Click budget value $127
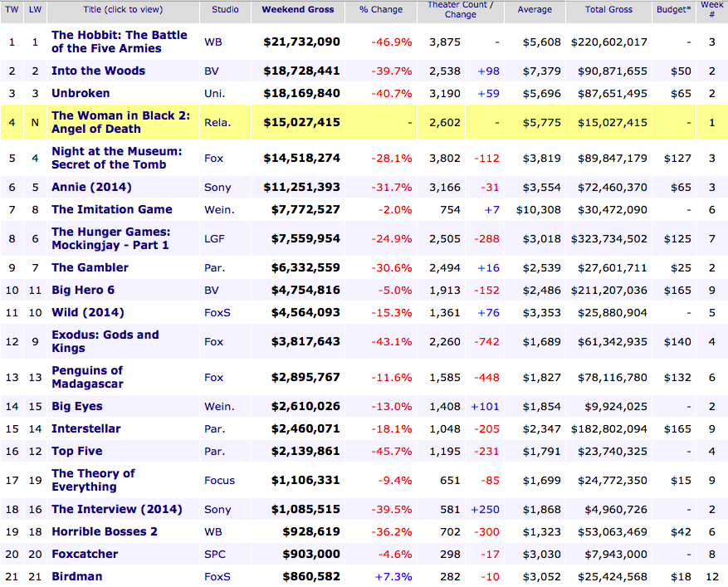 [677, 159]
